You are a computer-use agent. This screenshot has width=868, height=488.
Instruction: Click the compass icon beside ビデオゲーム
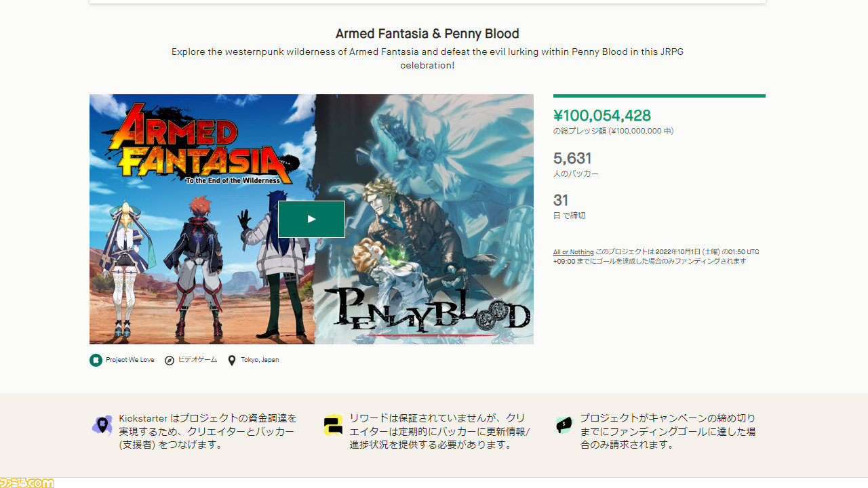[170, 361]
